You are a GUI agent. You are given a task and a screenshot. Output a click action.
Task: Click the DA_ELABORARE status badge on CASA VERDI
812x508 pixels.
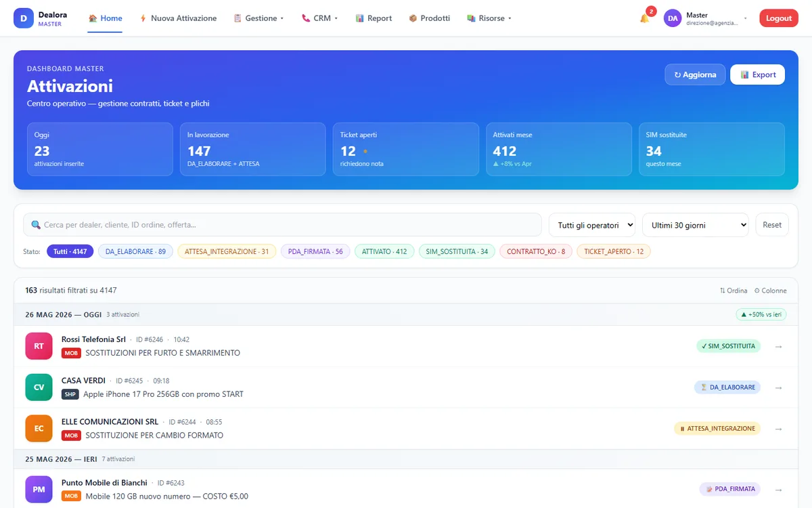(x=727, y=387)
